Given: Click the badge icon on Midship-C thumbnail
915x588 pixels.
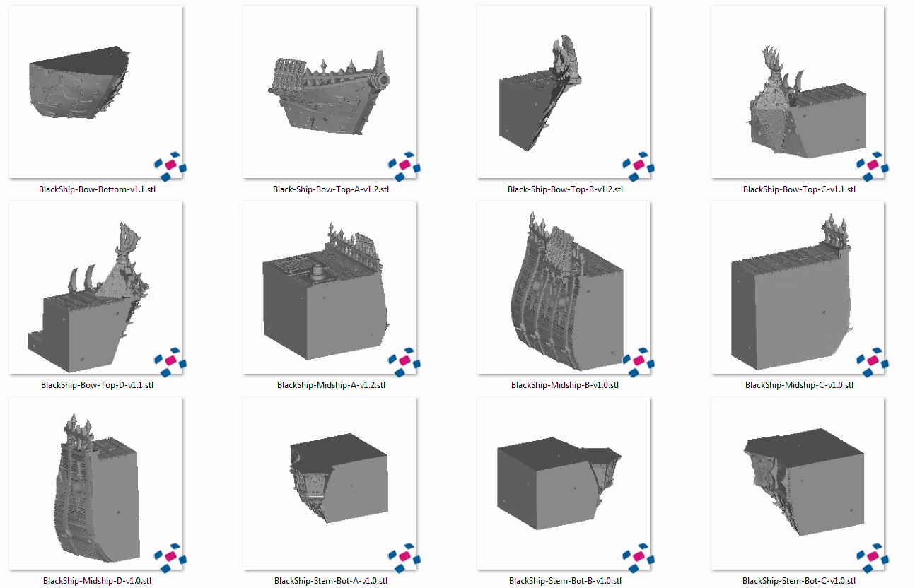Looking at the screenshot, I should 872,360.
